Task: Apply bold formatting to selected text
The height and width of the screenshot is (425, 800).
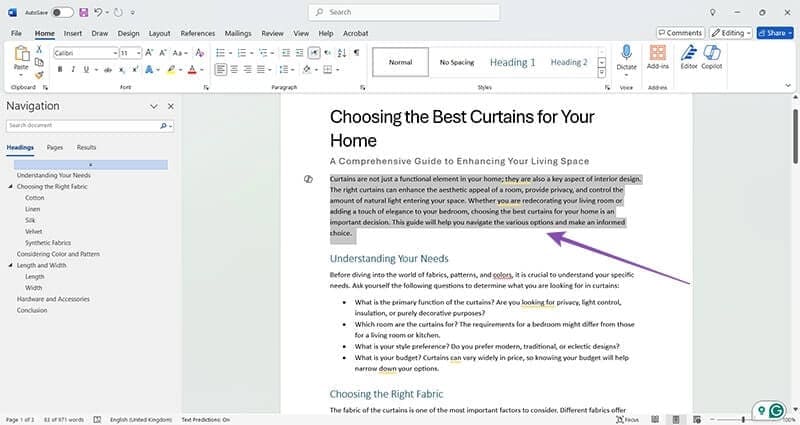Action: coord(60,70)
